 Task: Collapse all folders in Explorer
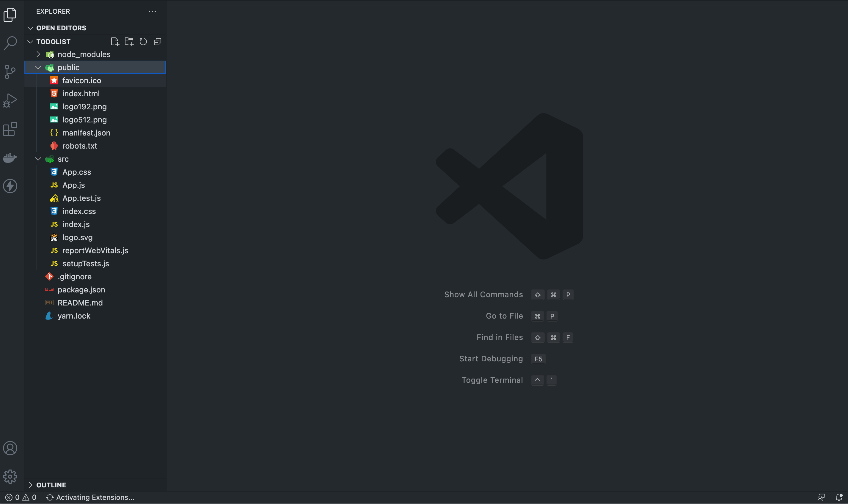[157, 41]
